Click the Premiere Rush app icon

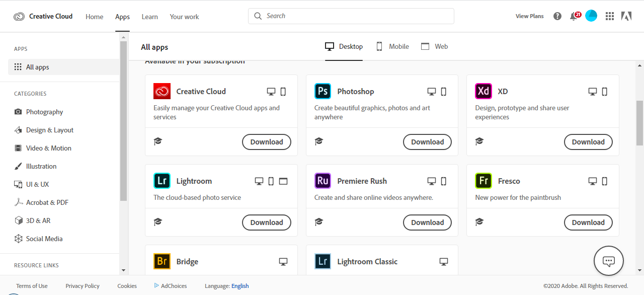[323, 181]
